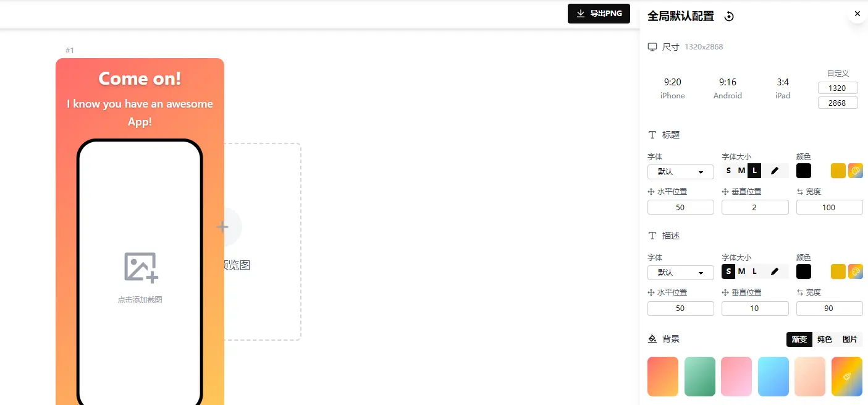This screenshot has height=405, width=868.
Task: Click the 导出PNG button
Action: [598, 14]
